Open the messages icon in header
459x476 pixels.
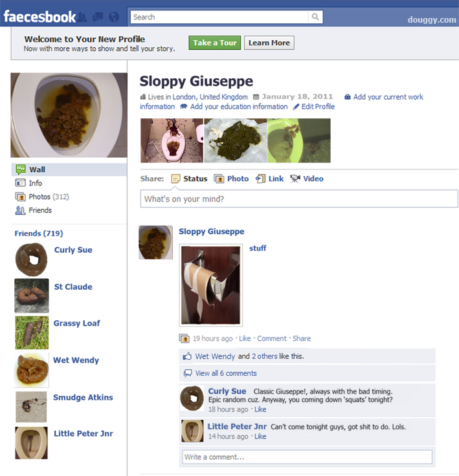coord(98,17)
